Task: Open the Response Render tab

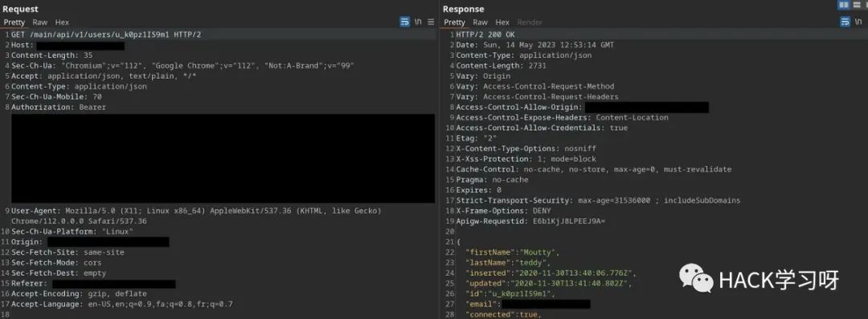Action: pyautogui.click(x=530, y=22)
